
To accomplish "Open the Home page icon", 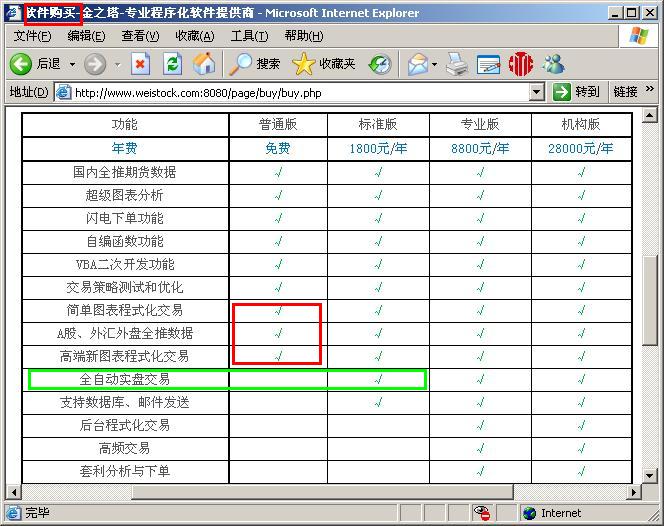I will point(204,64).
